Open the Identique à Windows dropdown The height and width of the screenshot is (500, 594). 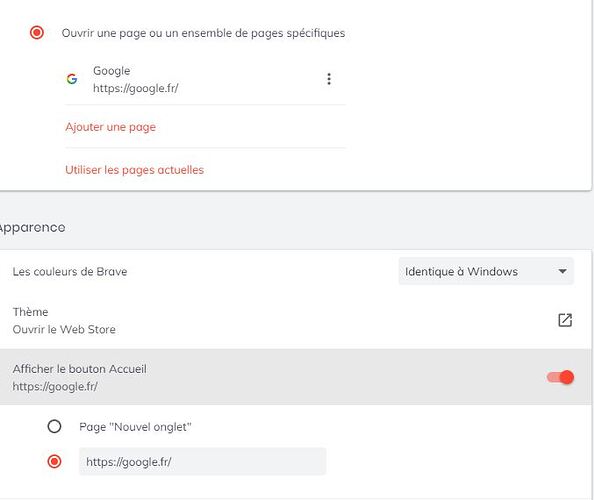(x=486, y=271)
